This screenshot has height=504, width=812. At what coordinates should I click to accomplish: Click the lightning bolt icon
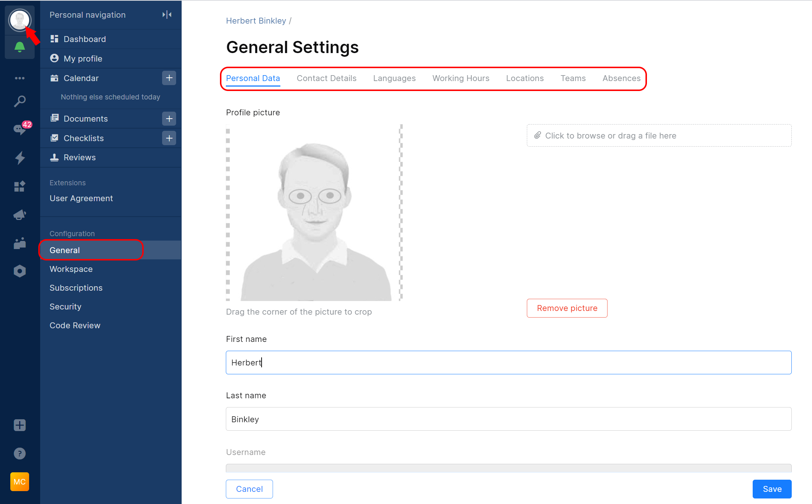[x=20, y=158]
